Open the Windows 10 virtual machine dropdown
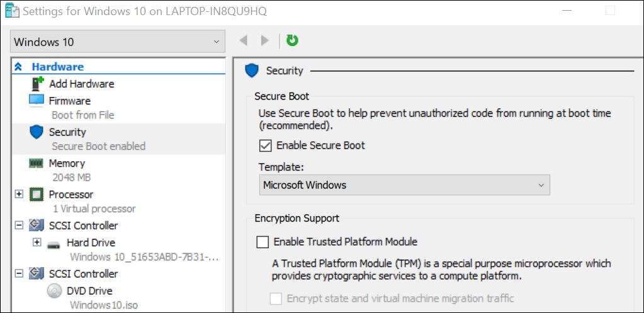The height and width of the screenshot is (313, 644). tap(118, 42)
